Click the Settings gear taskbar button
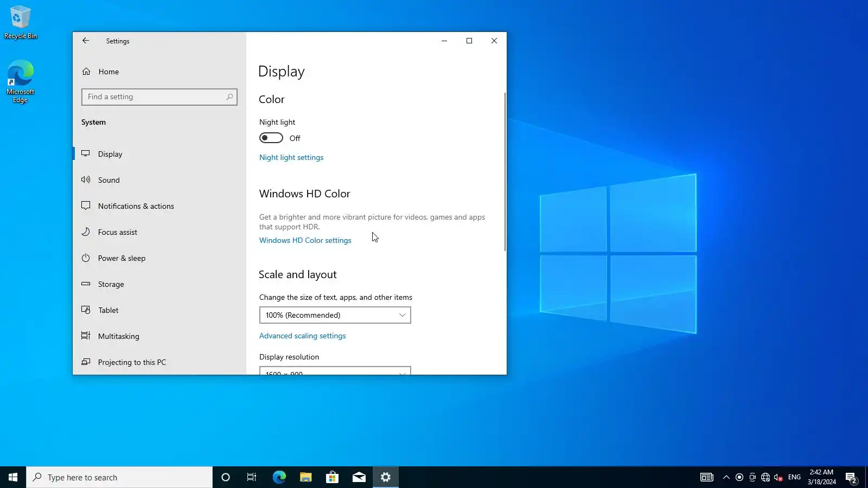The width and height of the screenshot is (868, 488). (x=386, y=477)
